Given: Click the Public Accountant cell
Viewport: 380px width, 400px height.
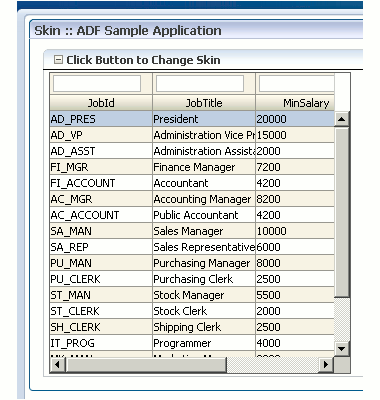Looking at the screenshot, I should (x=204, y=215).
